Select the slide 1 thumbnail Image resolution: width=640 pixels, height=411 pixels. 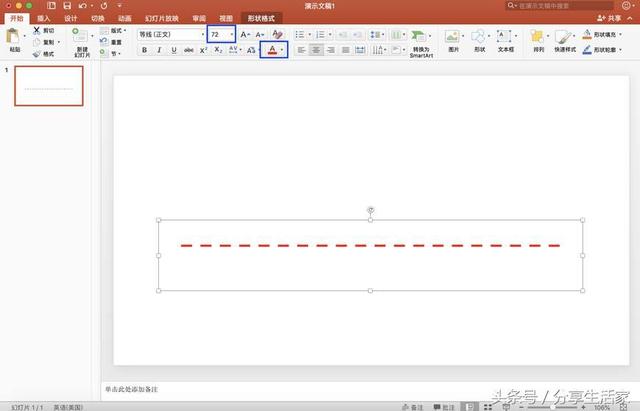point(48,87)
